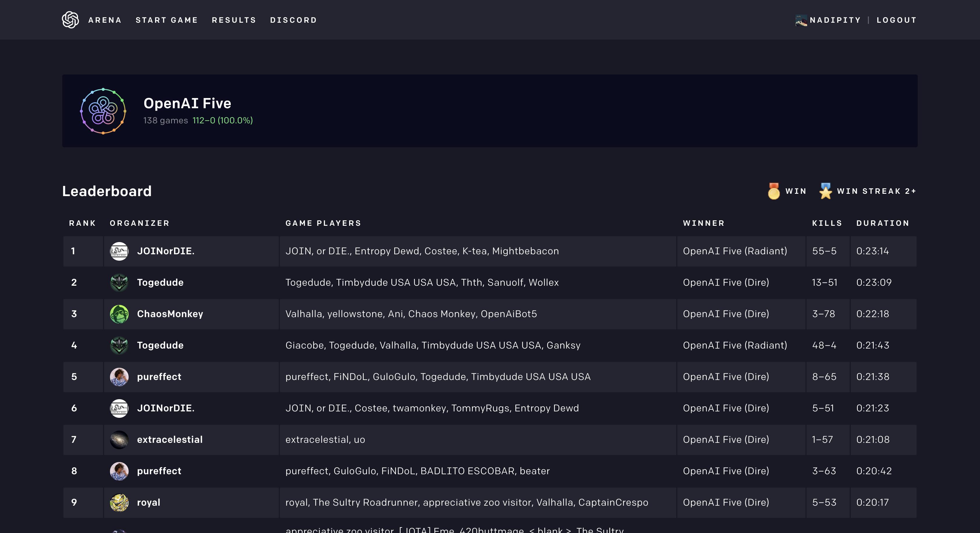The height and width of the screenshot is (533, 980).
Task: Click the Winner column header
Action: [x=704, y=223]
